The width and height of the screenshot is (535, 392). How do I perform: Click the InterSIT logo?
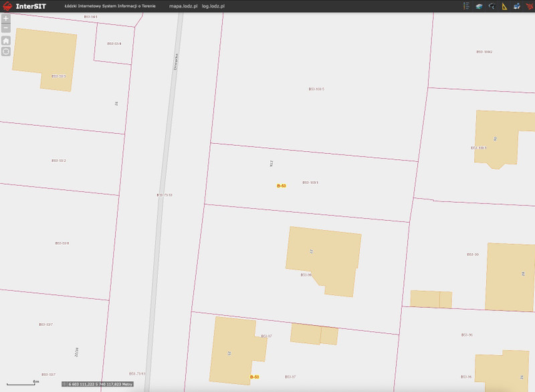pos(23,6)
